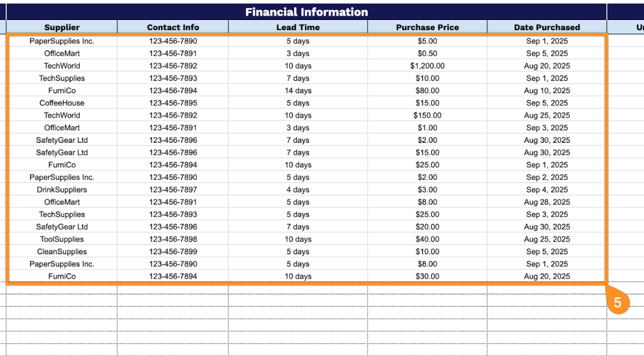Select the 14 days lead time cell
The height and width of the screenshot is (356, 644).
(298, 91)
